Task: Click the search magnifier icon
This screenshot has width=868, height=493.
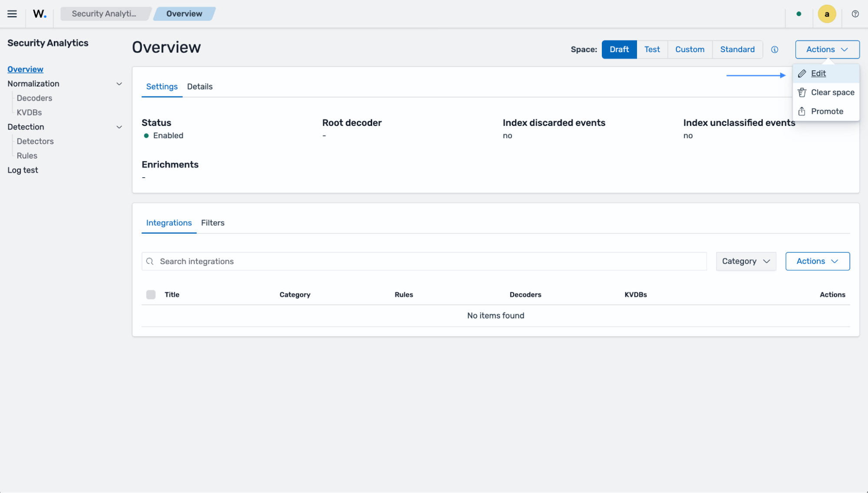Action: (x=150, y=261)
